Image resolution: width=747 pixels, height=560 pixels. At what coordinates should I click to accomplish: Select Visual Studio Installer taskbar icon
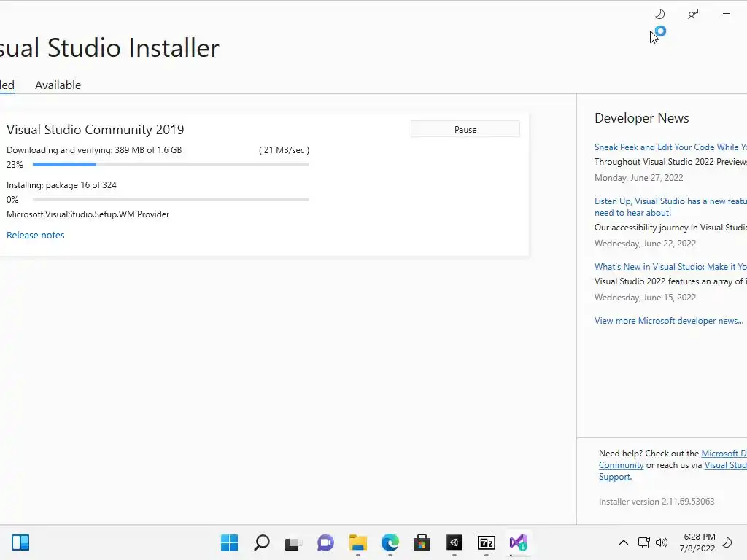(519, 542)
